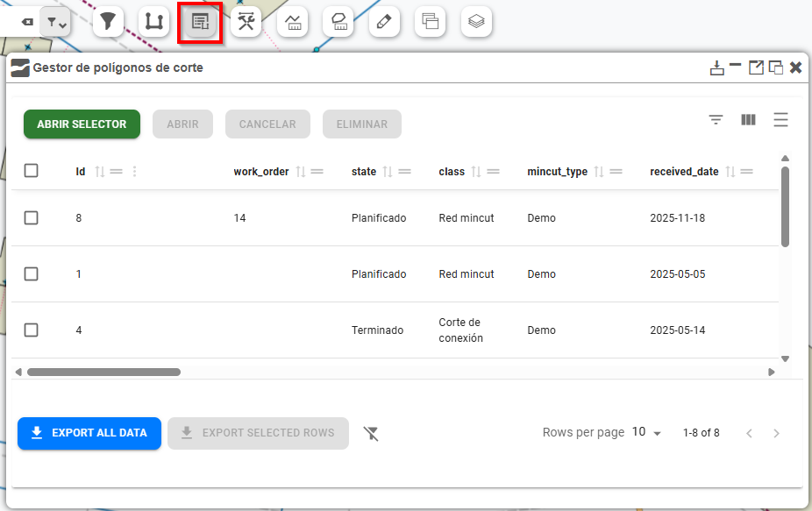The image size is (812, 511).
Task: Click the horizontal table scrollbar
Action: (x=103, y=372)
